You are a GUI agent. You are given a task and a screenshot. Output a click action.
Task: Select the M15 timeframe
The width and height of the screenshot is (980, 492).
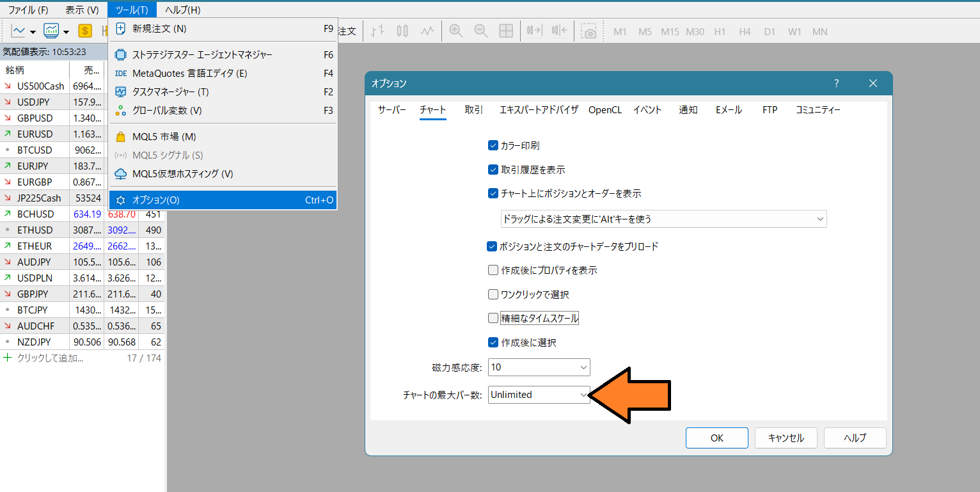(670, 31)
